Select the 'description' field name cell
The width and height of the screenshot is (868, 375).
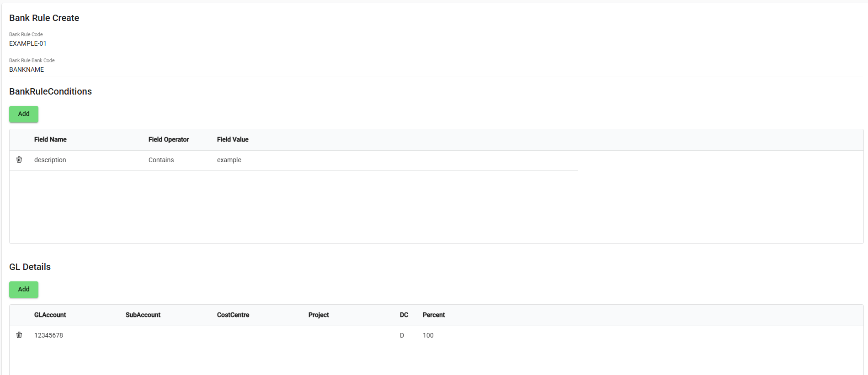pos(50,160)
